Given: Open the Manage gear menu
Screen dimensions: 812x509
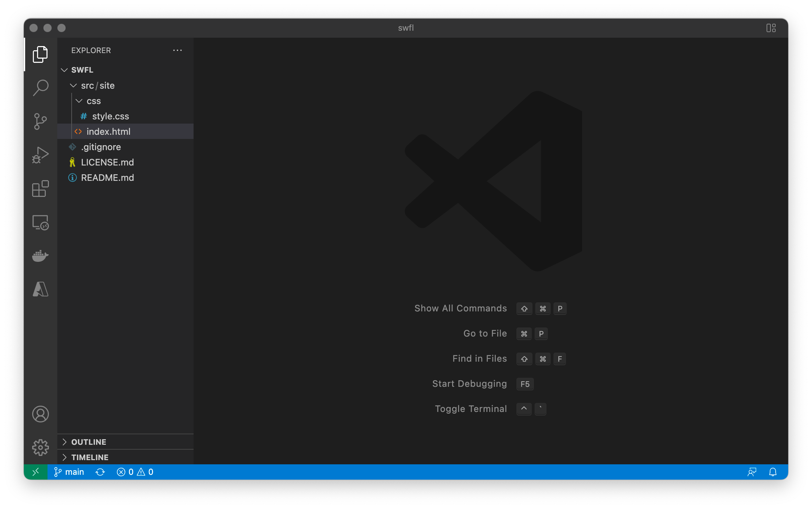Looking at the screenshot, I should coord(41,448).
